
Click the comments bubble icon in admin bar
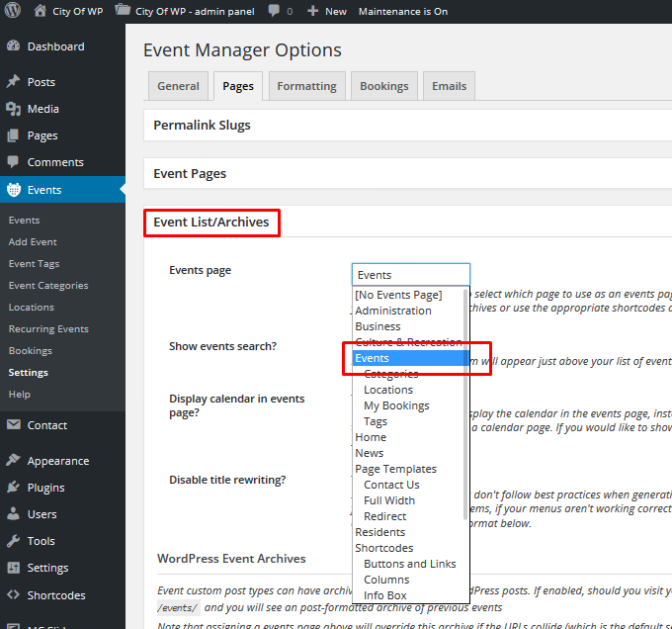coord(273,11)
